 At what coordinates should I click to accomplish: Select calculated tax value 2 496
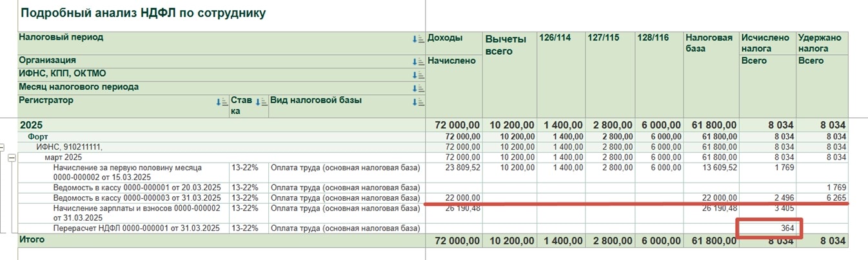784,197
